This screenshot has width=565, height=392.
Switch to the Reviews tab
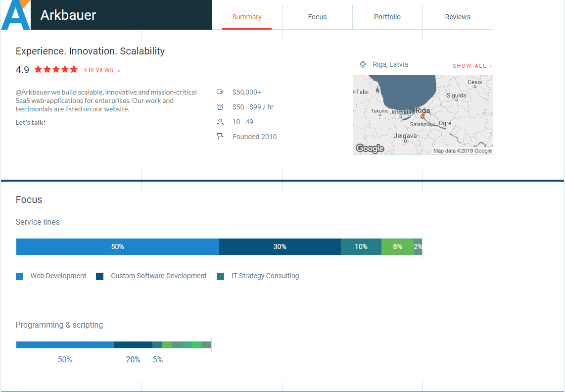point(458,17)
